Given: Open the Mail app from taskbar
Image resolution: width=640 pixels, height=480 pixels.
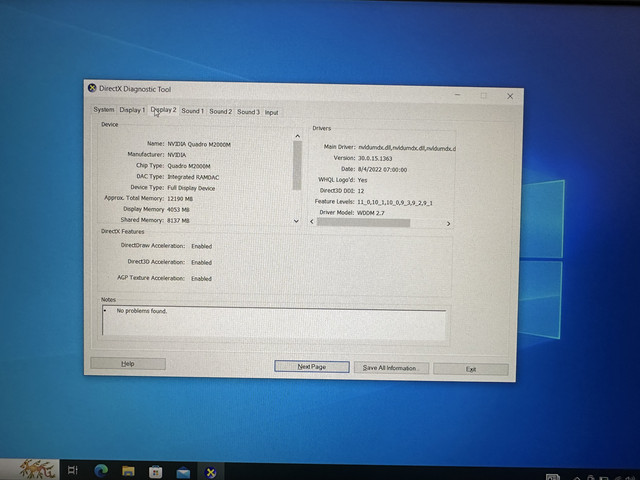Looking at the screenshot, I should pos(183,472).
